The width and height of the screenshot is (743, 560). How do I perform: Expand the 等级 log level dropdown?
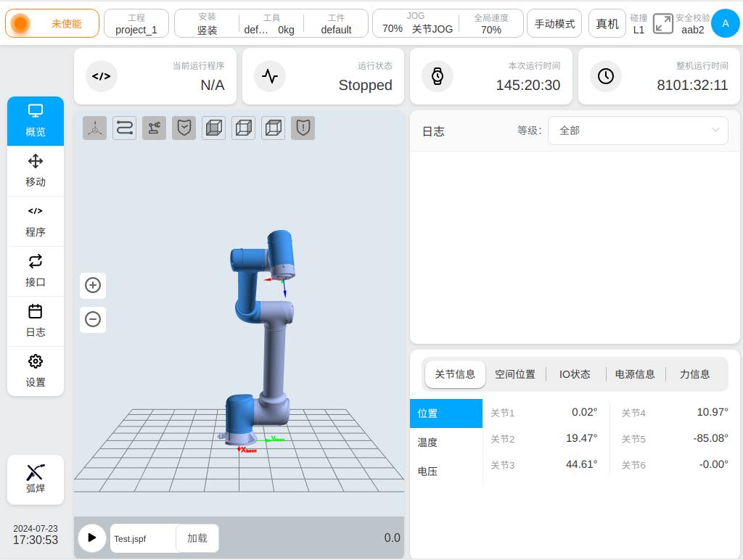tap(638, 131)
